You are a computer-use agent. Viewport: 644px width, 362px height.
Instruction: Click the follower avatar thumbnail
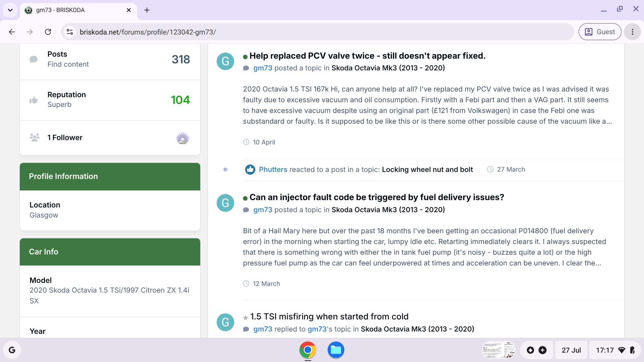[x=182, y=138]
